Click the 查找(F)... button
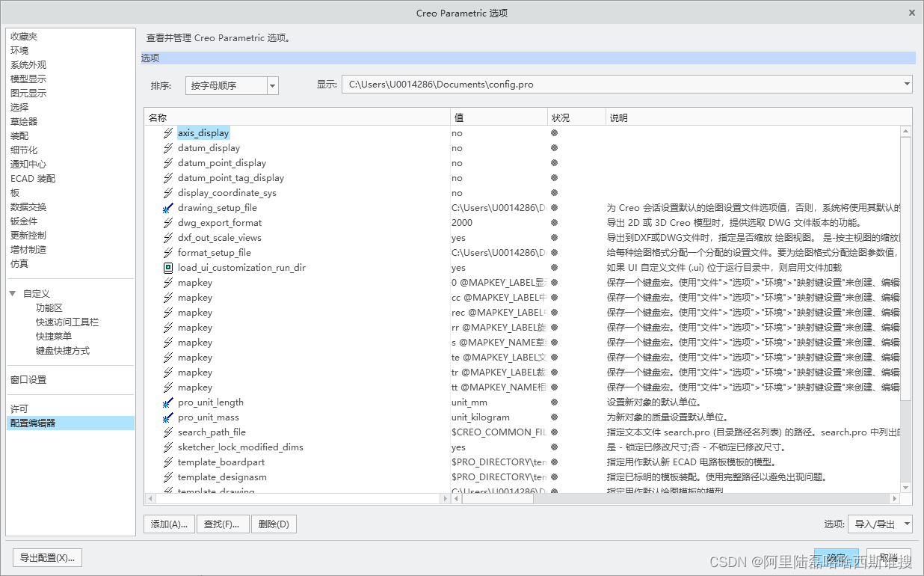This screenshot has height=576, width=924. click(222, 524)
